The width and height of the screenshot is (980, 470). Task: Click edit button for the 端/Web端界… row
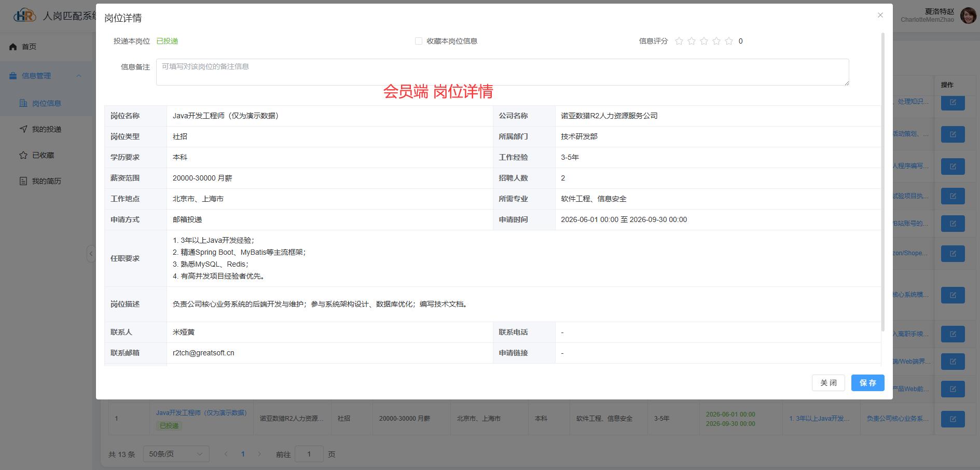pyautogui.click(x=953, y=362)
